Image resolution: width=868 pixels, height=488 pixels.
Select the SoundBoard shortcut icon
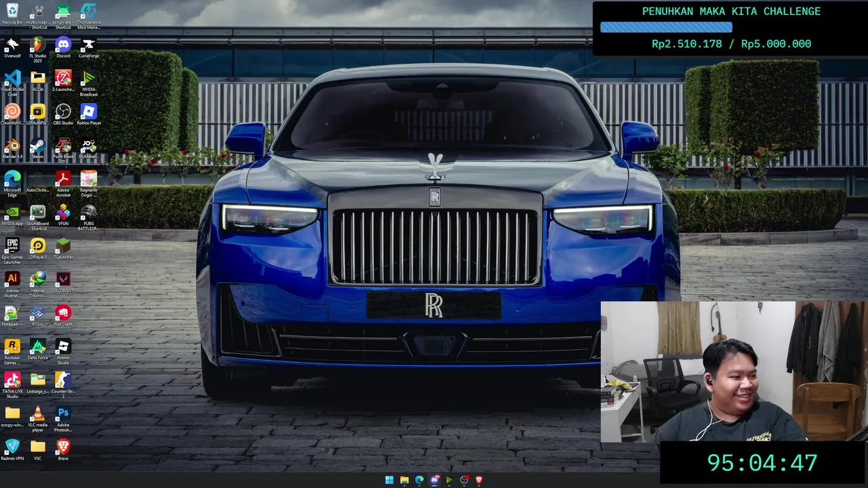click(x=38, y=218)
